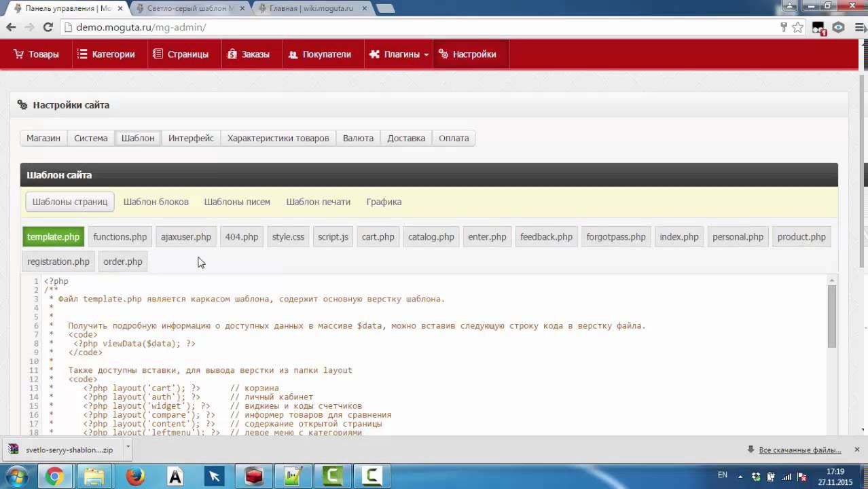Close the downloads bar
Image resolution: width=868 pixels, height=489 pixels.
click(x=857, y=450)
